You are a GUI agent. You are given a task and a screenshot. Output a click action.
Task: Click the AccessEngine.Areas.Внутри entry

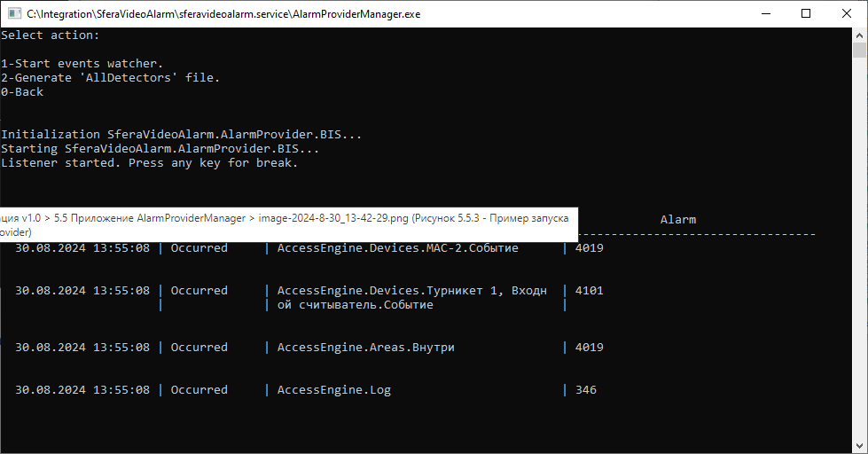(x=365, y=348)
